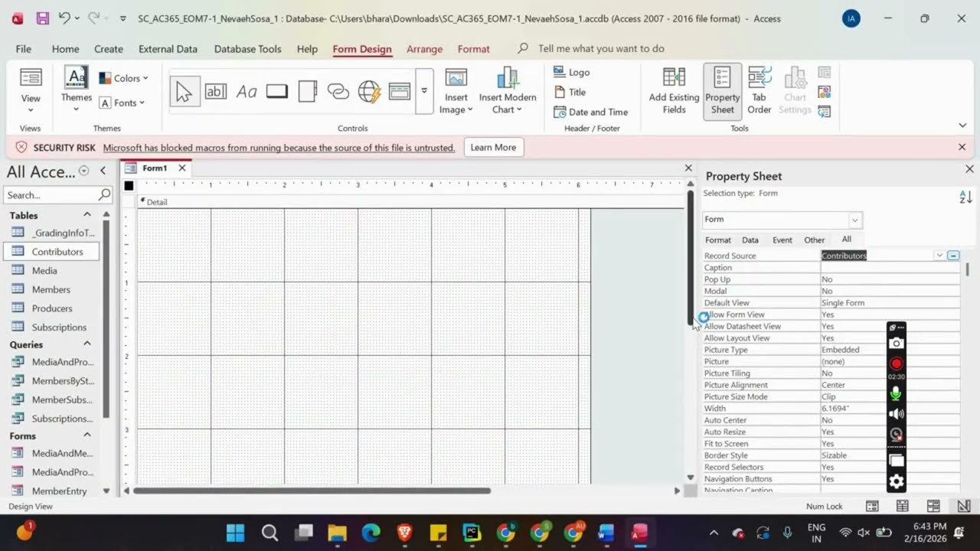
Task: Open the Themes gallery
Action: pos(76,91)
